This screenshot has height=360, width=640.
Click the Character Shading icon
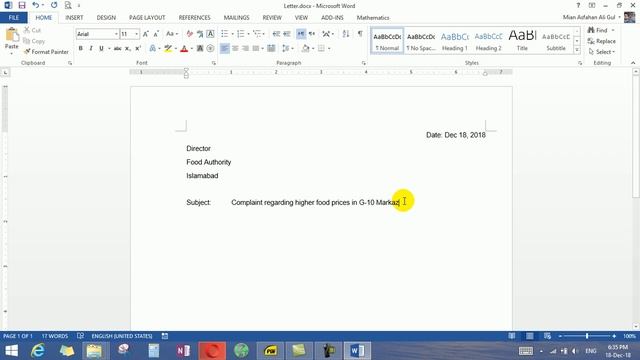point(200,49)
